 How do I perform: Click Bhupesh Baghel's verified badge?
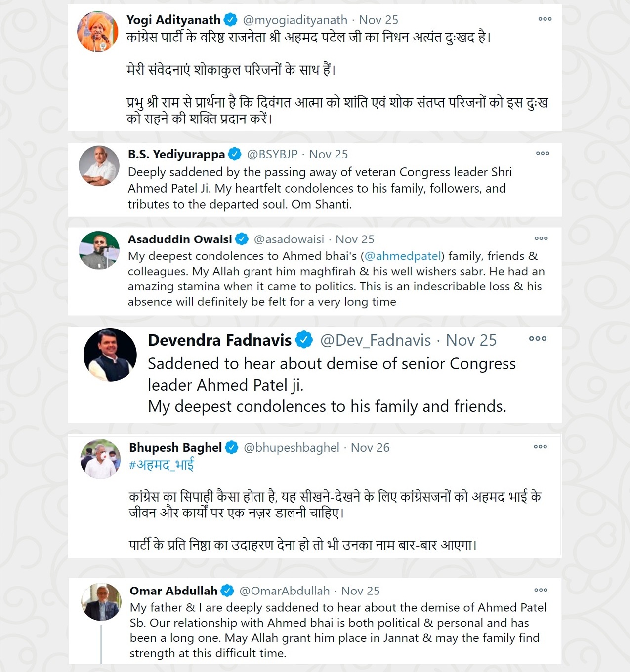point(232,447)
